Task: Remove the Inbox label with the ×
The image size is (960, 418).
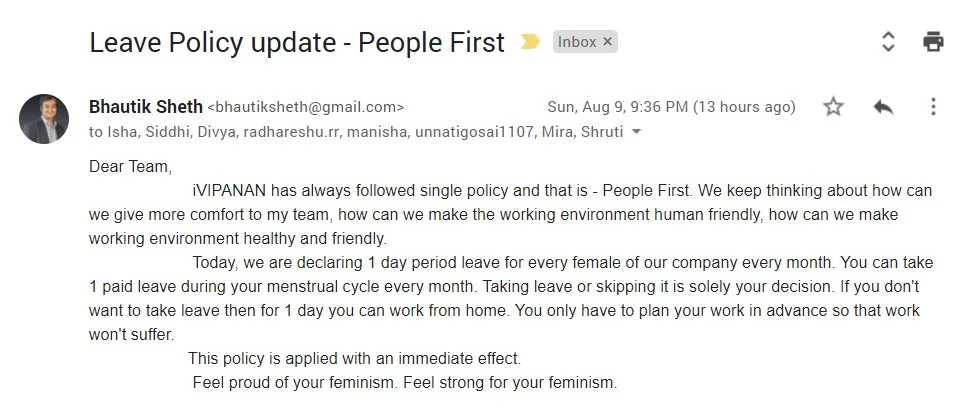Action: [x=607, y=42]
